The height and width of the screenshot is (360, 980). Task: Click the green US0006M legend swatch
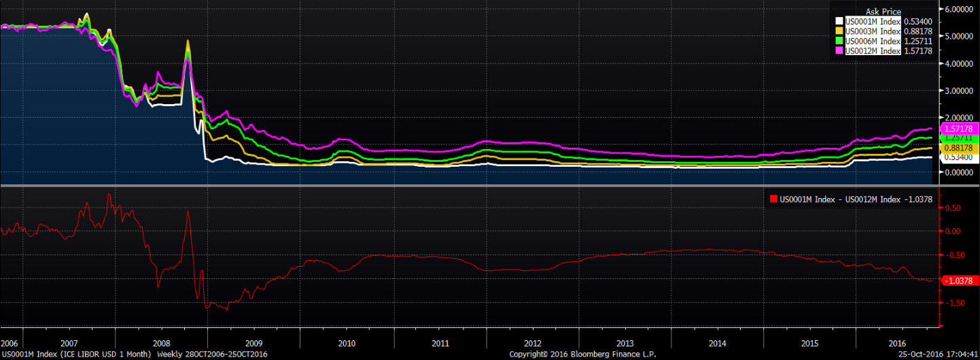pos(839,41)
